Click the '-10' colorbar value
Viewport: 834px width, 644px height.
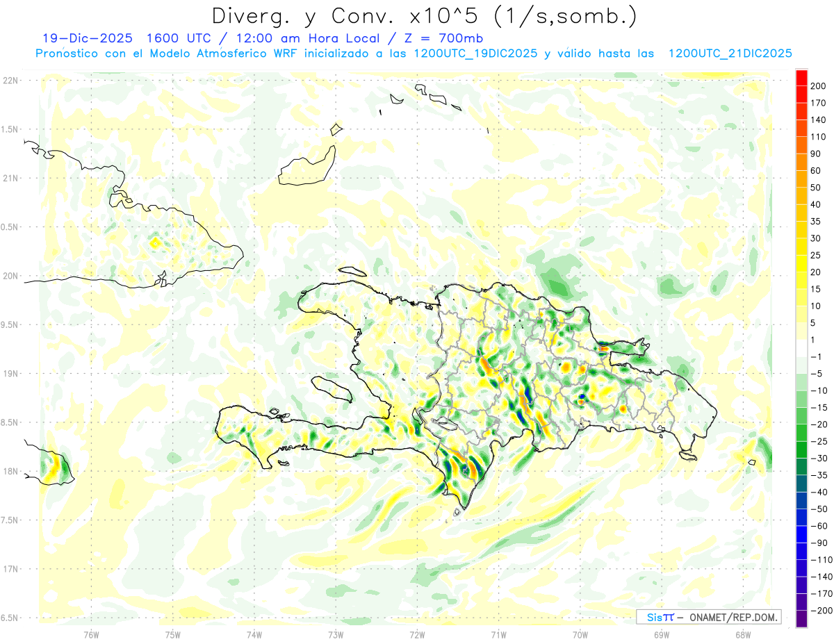click(x=819, y=390)
